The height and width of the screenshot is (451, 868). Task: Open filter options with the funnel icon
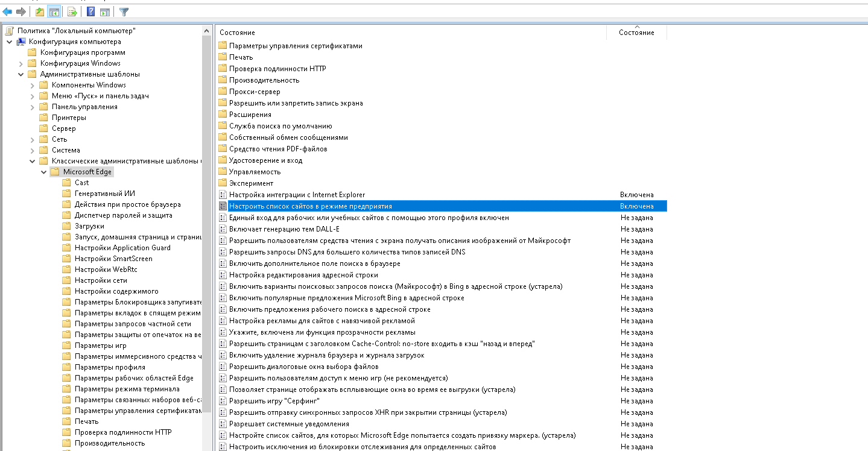(x=124, y=11)
